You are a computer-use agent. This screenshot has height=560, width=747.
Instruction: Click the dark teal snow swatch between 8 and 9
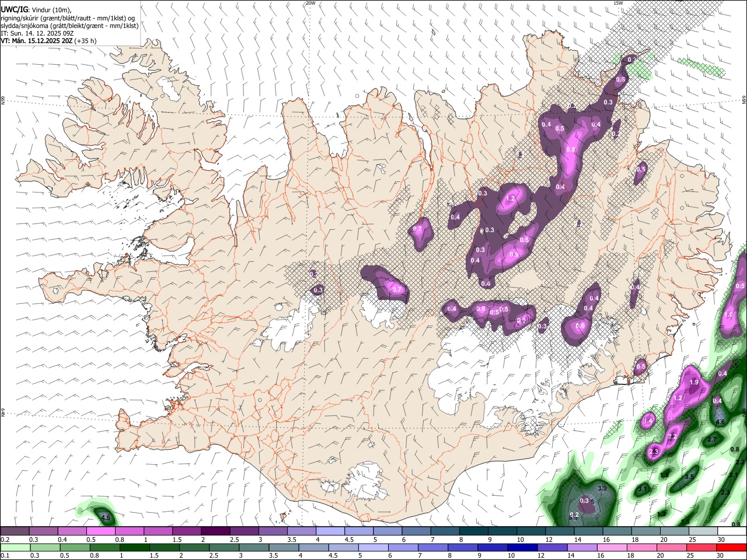point(474,531)
